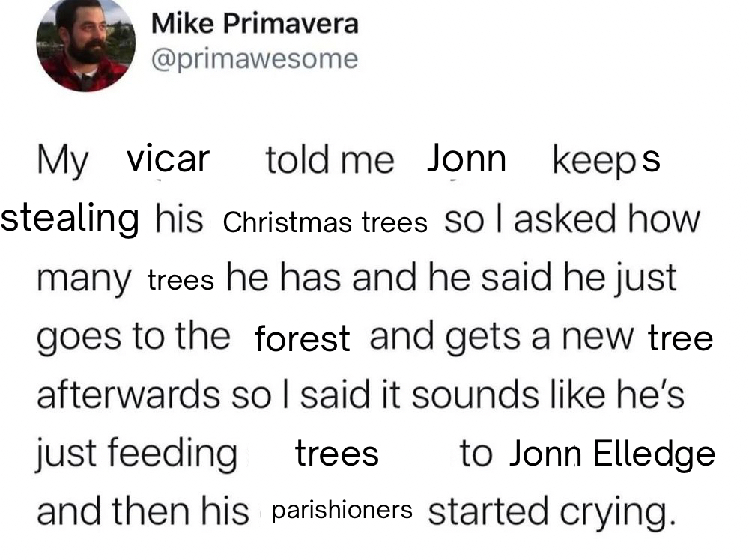749x560 pixels.
Task: Click the words "just feeding"
Action: pyautogui.click(x=137, y=454)
